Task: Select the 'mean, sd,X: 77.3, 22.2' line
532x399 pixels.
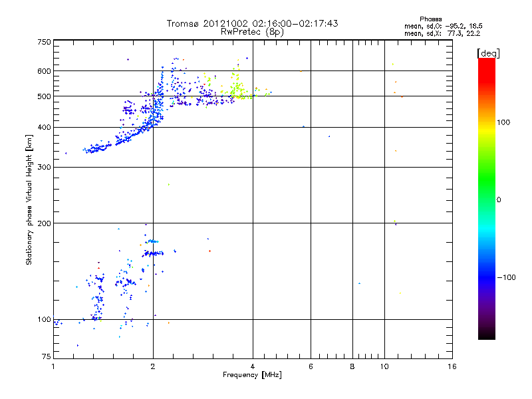Action: 442,33
